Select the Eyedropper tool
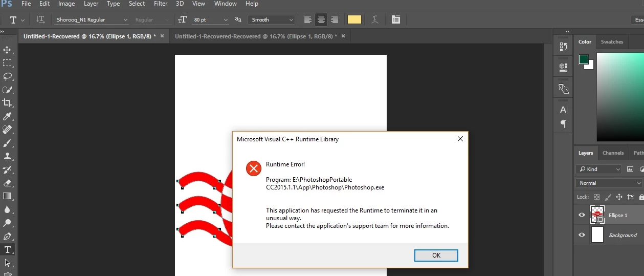The width and height of the screenshot is (644, 276). point(7,116)
